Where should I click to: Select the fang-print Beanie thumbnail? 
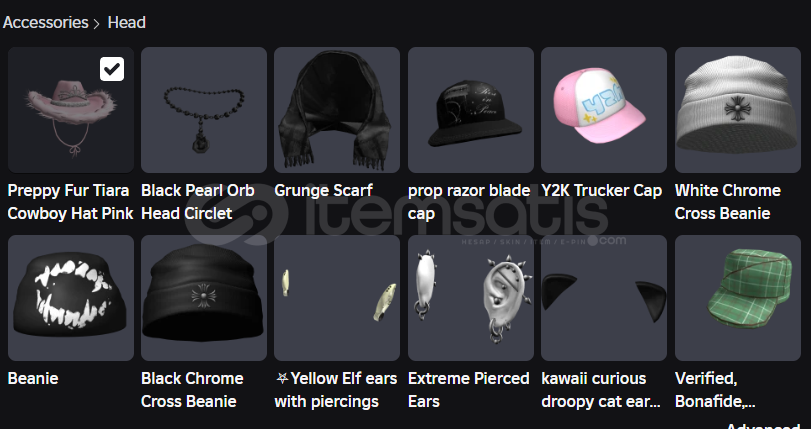point(71,298)
